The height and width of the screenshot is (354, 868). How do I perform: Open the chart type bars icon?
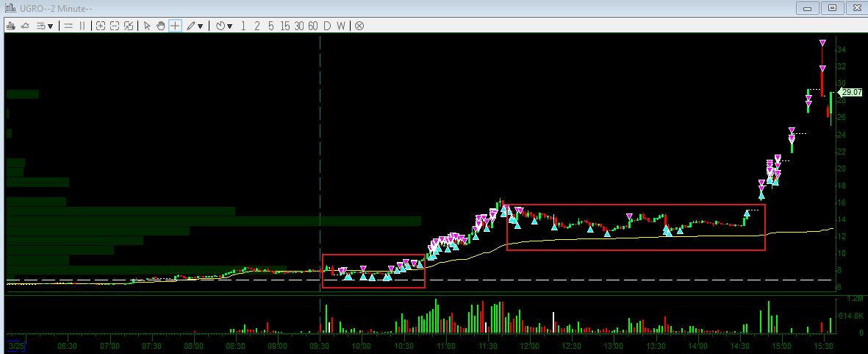pos(10,26)
